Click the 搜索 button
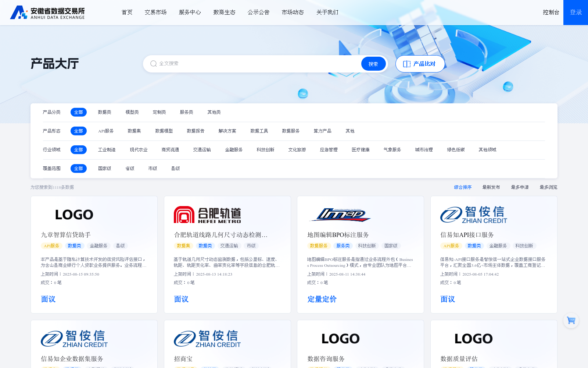The image size is (588, 368). 373,64
